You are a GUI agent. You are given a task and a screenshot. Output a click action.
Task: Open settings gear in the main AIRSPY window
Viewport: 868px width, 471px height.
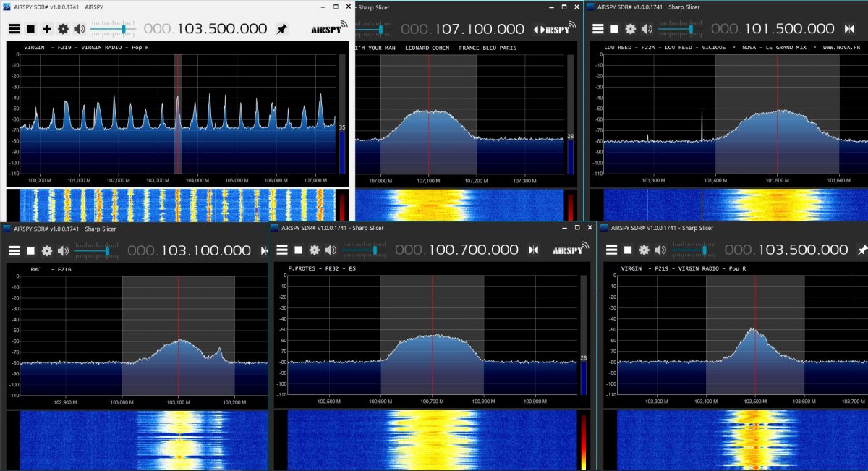(x=63, y=29)
